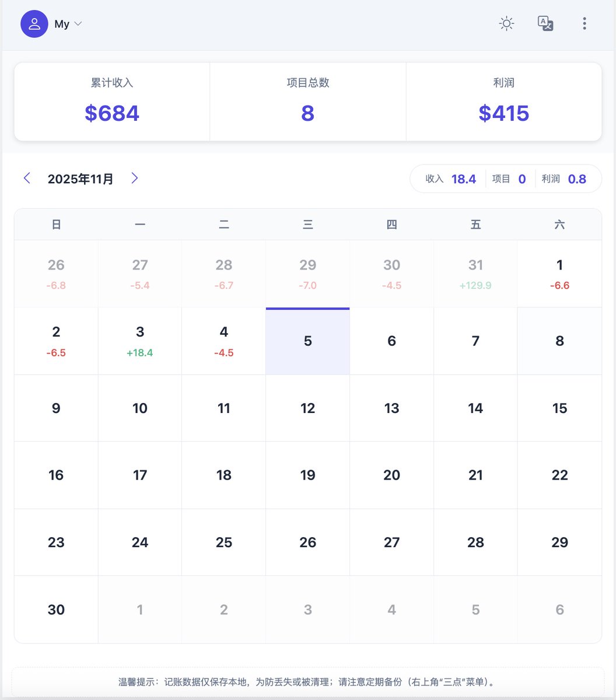The height and width of the screenshot is (700, 616).
Task: Click the 利润 $415 summary card
Action: click(x=504, y=102)
